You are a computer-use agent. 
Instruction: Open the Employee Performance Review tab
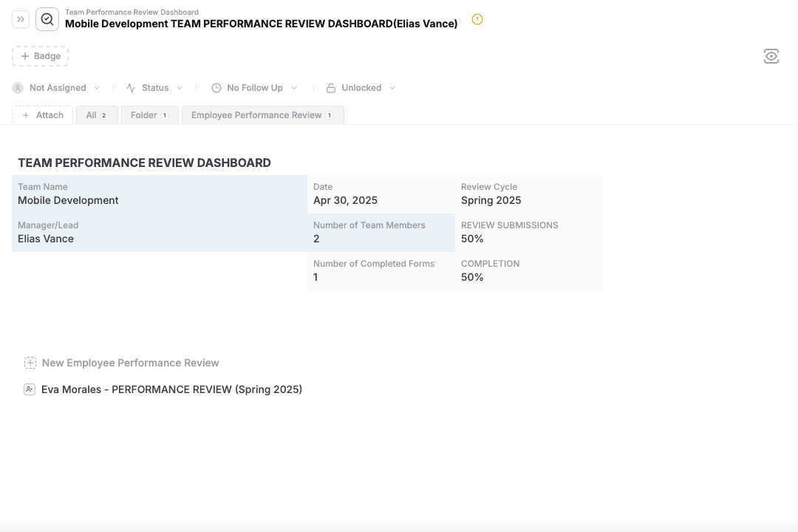(262, 115)
